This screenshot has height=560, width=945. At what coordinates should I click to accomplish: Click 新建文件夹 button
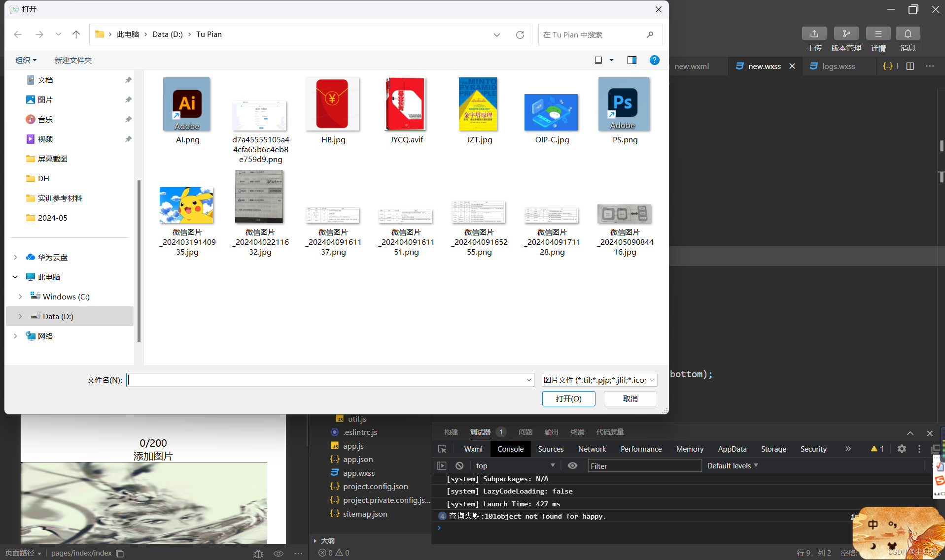(73, 60)
